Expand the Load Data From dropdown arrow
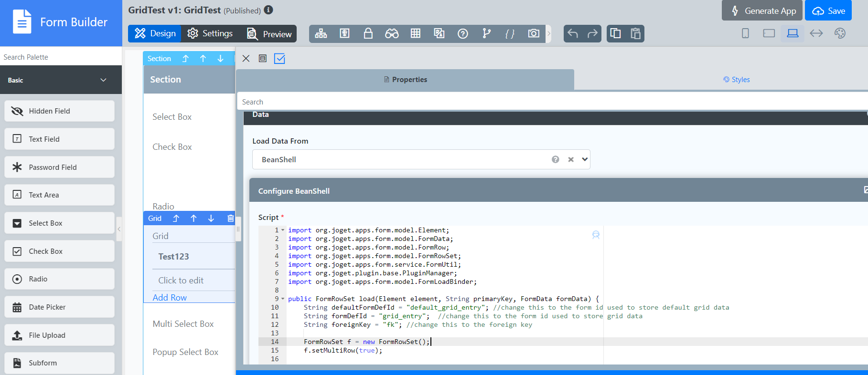This screenshot has width=868, height=375. (x=585, y=159)
